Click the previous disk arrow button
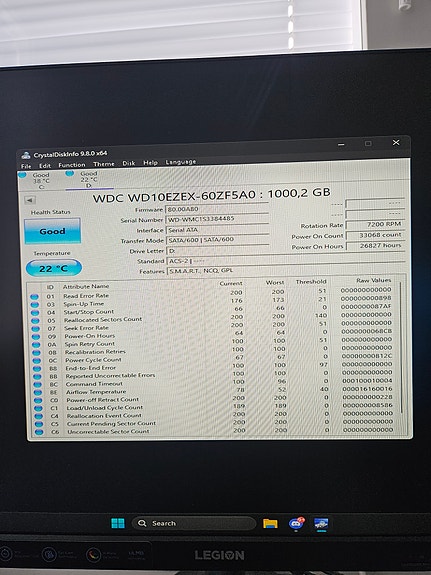 click(30, 200)
